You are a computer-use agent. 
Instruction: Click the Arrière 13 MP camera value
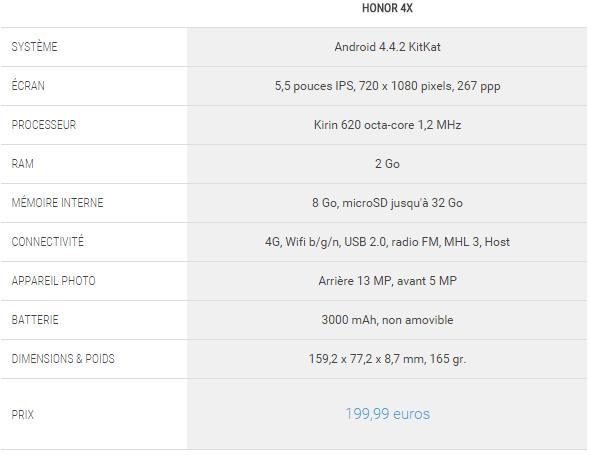pyautogui.click(x=387, y=281)
